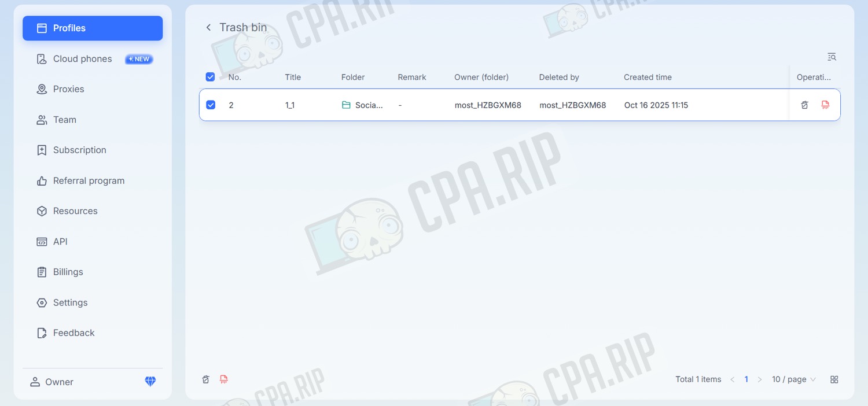
Task: Click the red bulk delete icon at bottom
Action: (224, 379)
